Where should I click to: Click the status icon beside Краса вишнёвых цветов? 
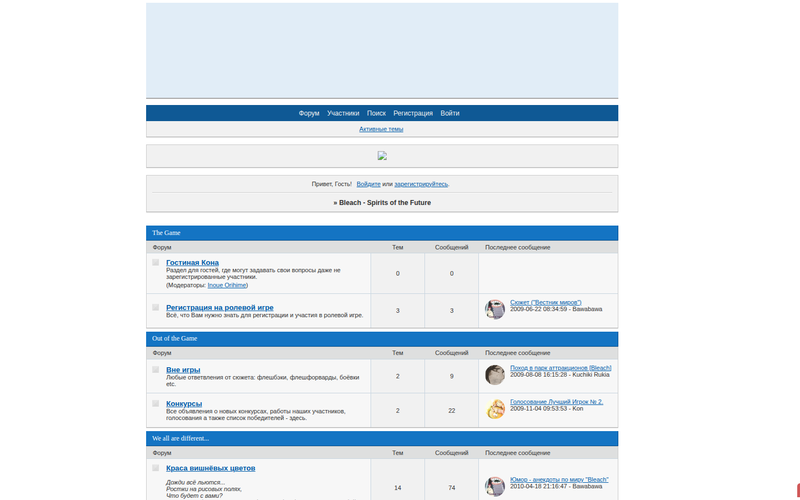(156, 468)
